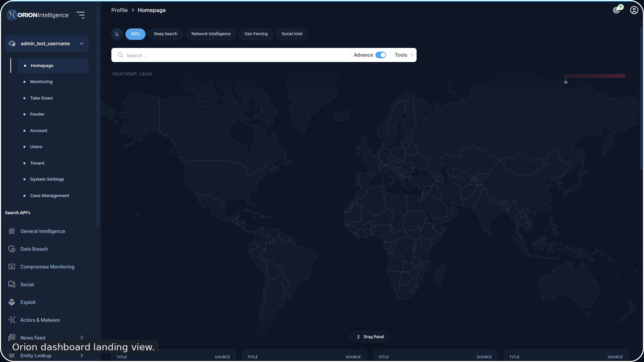Screen dimensions: 644x362
Task: Click the Data Breach icon
Action: [x=12, y=249]
